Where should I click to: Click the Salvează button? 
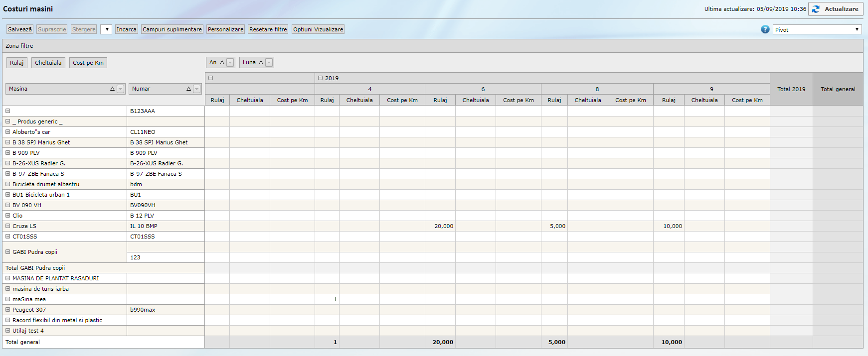point(20,29)
